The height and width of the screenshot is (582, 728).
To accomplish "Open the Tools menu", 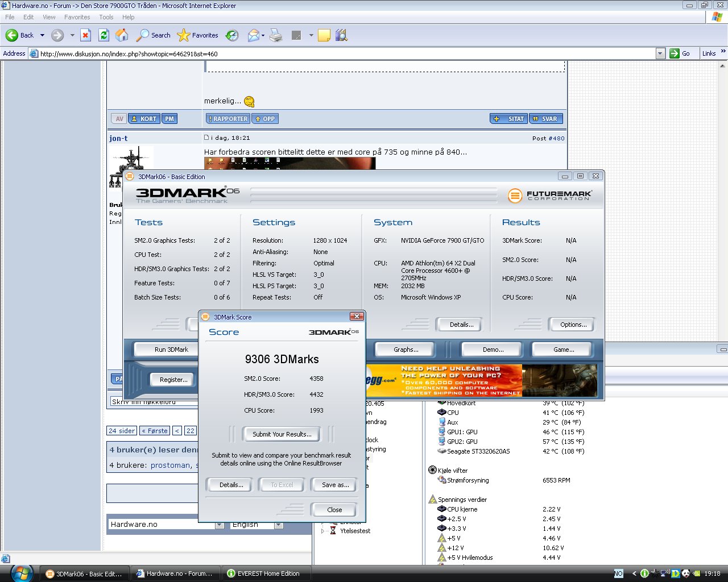I will pyautogui.click(x=106, y=17).
